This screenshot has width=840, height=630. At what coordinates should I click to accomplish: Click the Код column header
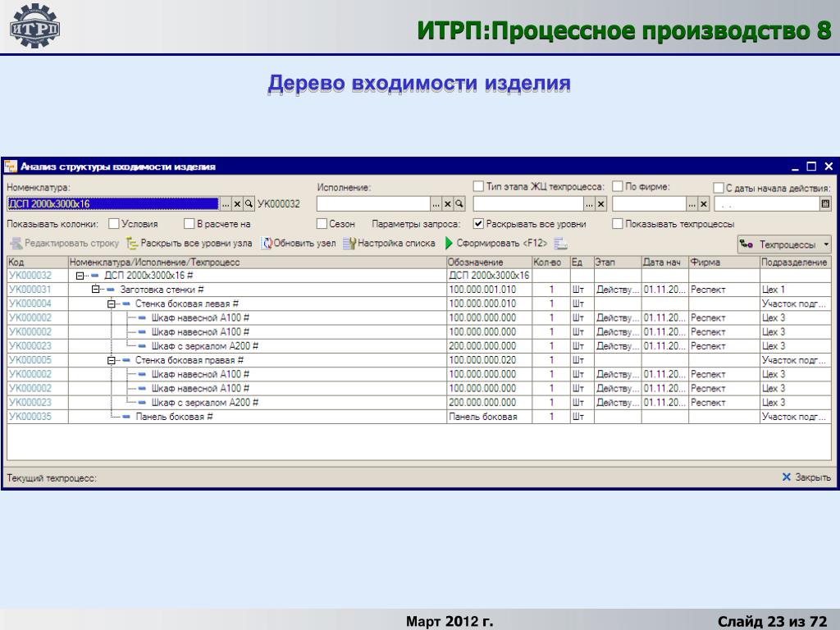pos(38,262)
